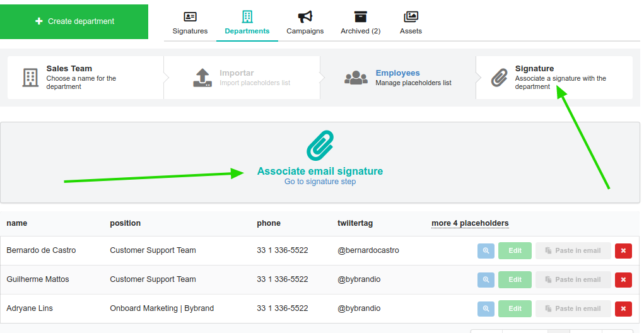Edit the Bernardo de Castro row

pos(515,250)
